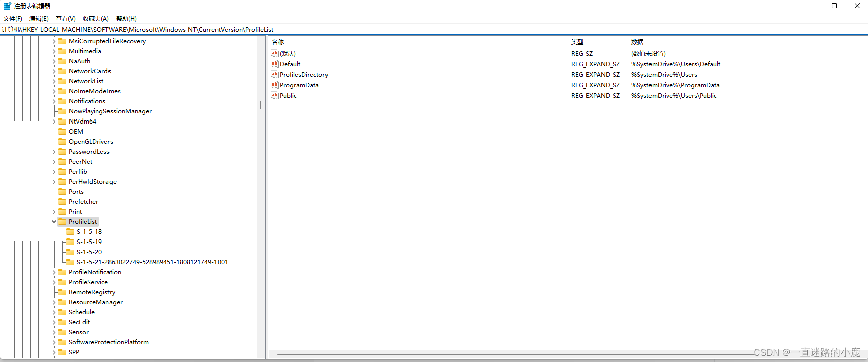Click the Print folder icon
The image size is (868, 362).
pos(62,211)
